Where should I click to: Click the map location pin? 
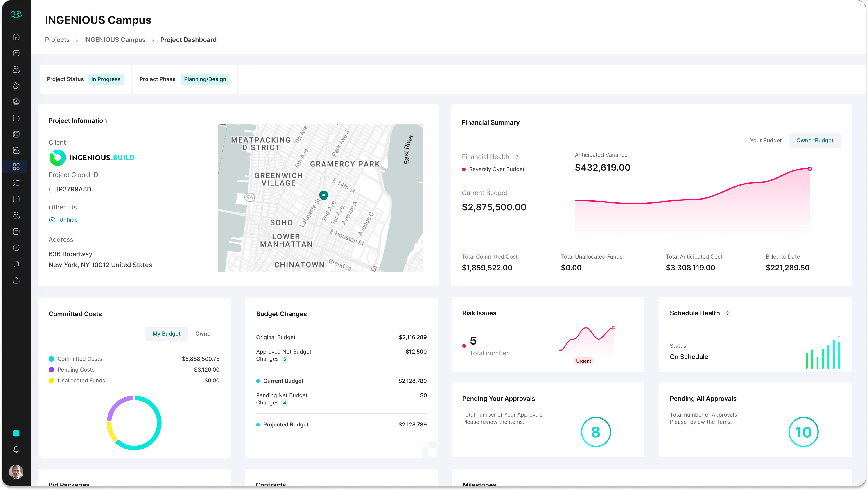[x=323, y=195]
